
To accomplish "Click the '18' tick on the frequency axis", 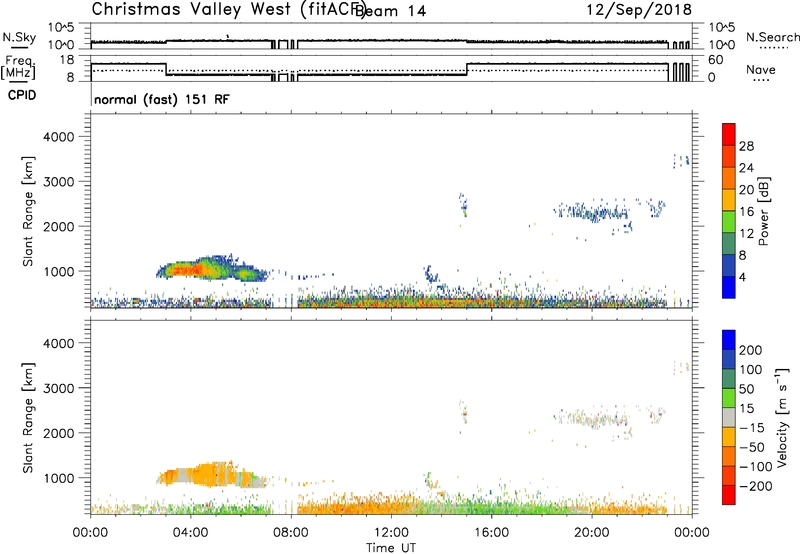I will click(67, 60).
